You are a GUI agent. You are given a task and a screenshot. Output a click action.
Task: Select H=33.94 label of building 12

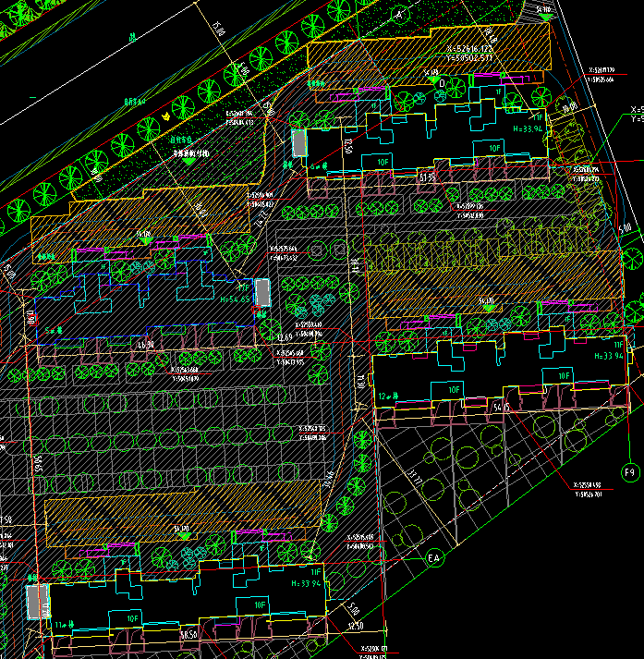609,356
